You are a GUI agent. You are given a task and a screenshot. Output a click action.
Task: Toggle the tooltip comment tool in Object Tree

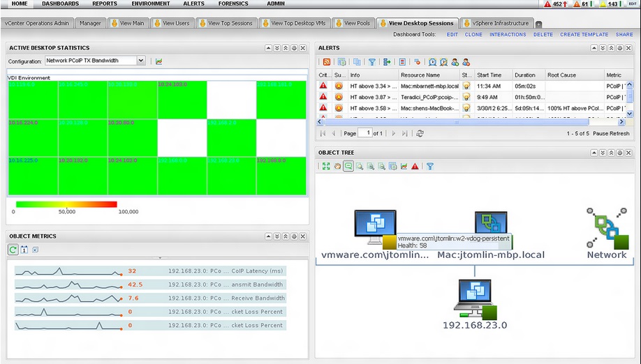pos(348,166)
